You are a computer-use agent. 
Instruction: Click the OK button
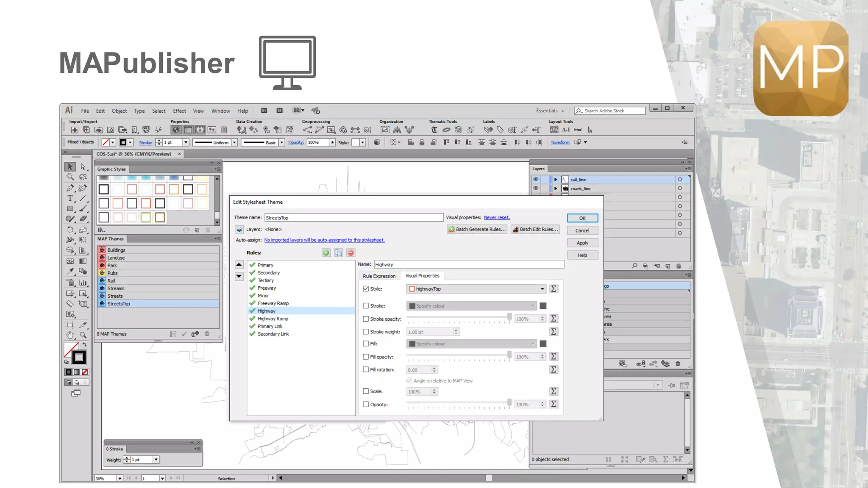pos(582,218)
